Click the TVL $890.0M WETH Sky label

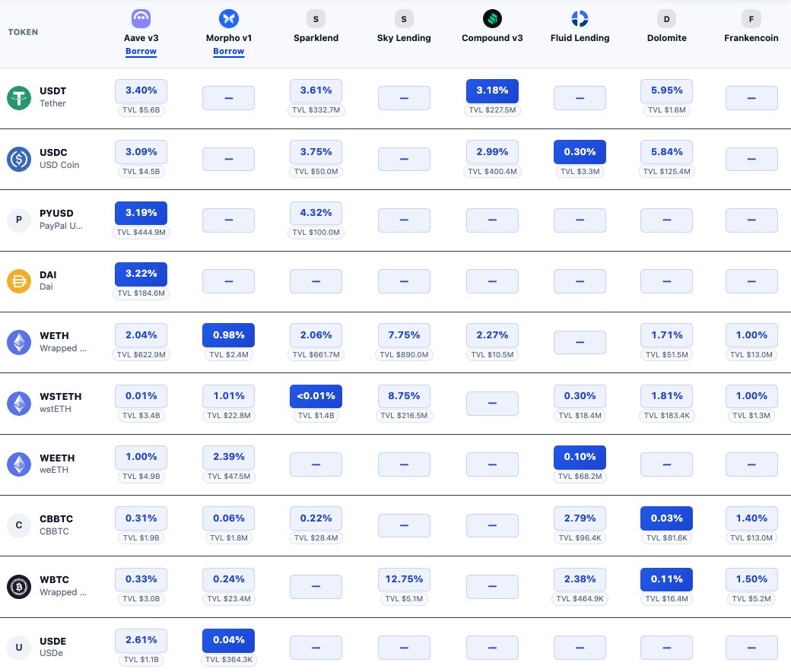coord(404,355)
